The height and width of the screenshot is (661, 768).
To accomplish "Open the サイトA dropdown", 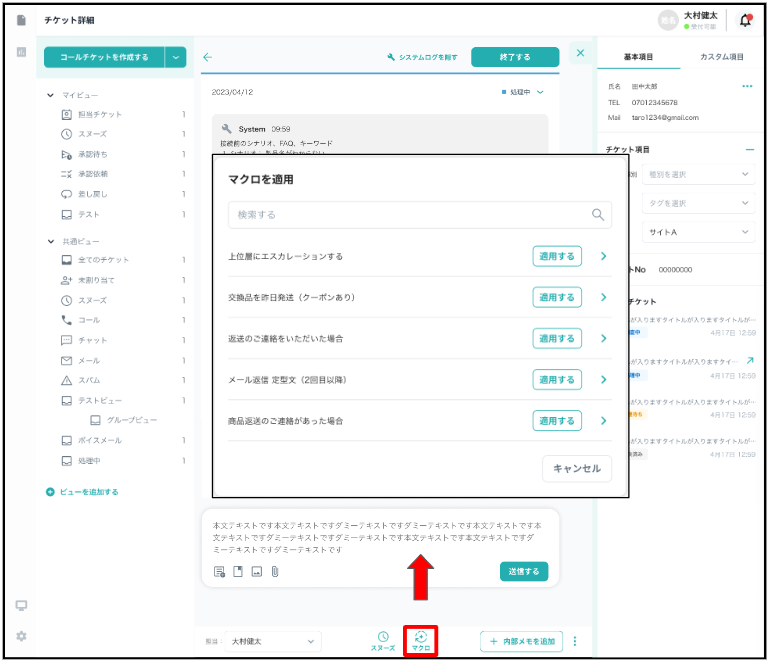I will 697,232.
